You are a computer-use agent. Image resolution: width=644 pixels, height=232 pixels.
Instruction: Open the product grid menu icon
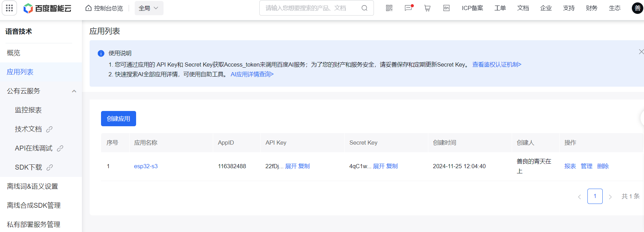coord(9,8)
